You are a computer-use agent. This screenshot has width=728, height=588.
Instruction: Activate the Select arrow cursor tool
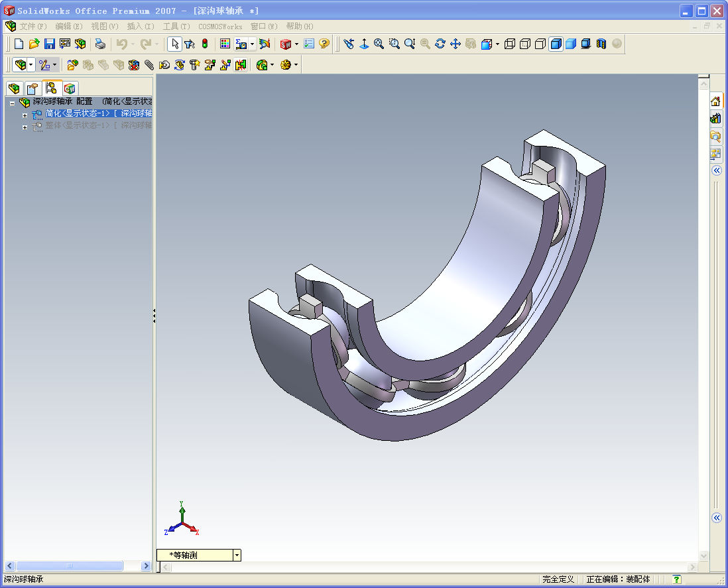(174, 44)
